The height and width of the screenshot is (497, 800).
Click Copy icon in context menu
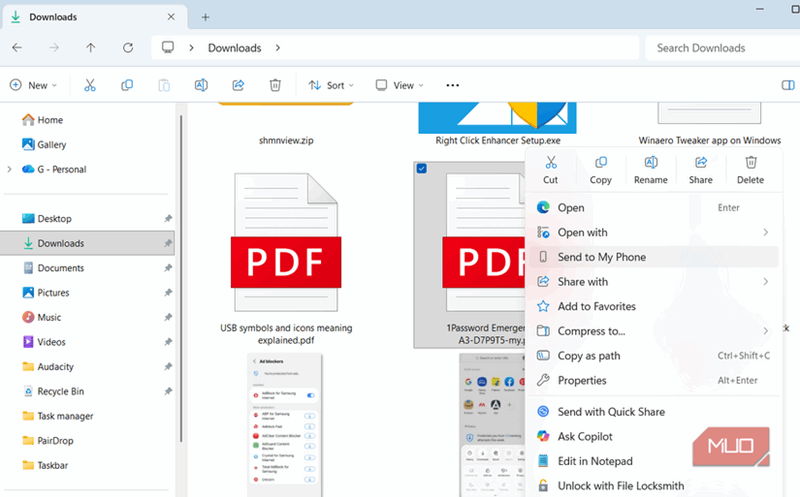[600, 168]
